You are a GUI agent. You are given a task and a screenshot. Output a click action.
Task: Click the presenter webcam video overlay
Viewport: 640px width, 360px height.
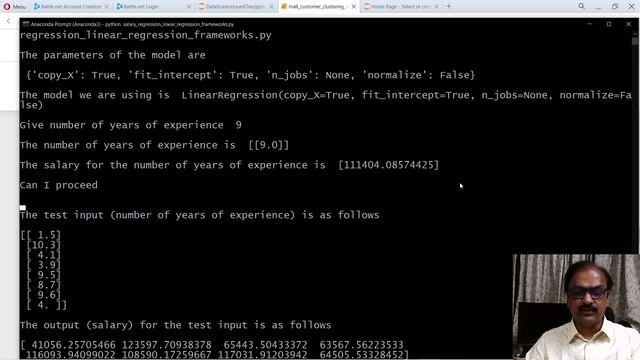point(576,307)
